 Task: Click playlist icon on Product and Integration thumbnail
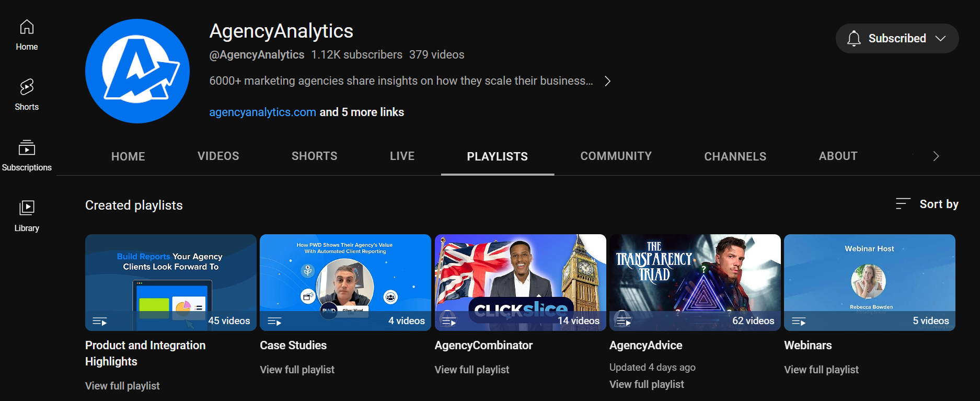point(100,321)
